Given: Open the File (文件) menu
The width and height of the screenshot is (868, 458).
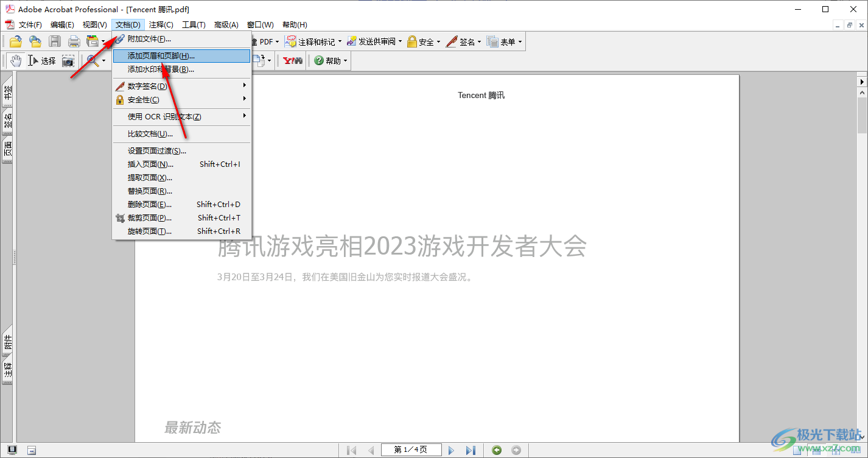Looking at the screenshot, I should tap(30, 25).
